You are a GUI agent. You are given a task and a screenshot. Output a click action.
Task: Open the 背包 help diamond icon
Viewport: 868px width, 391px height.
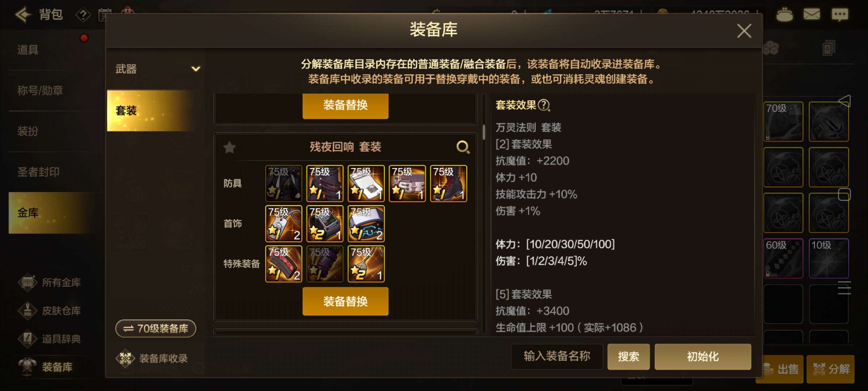(83, 15)
